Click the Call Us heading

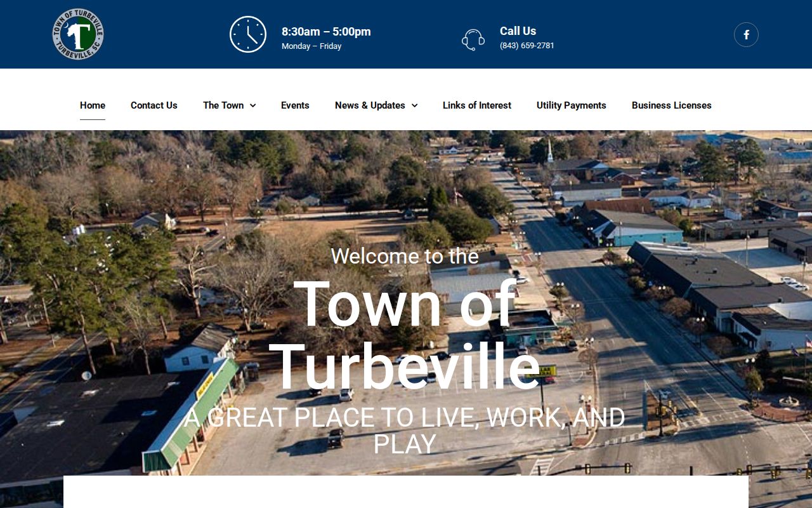click(518, 30)
